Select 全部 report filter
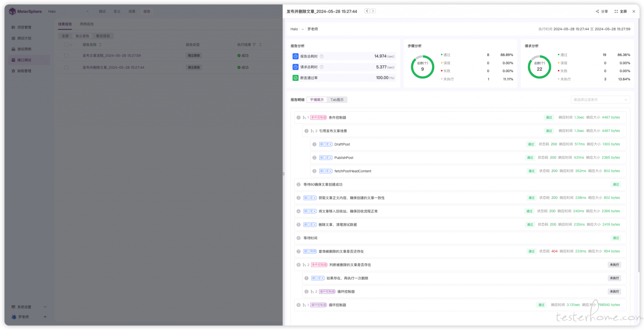Viewport: 644px width, 330px height. click(65, 36)
